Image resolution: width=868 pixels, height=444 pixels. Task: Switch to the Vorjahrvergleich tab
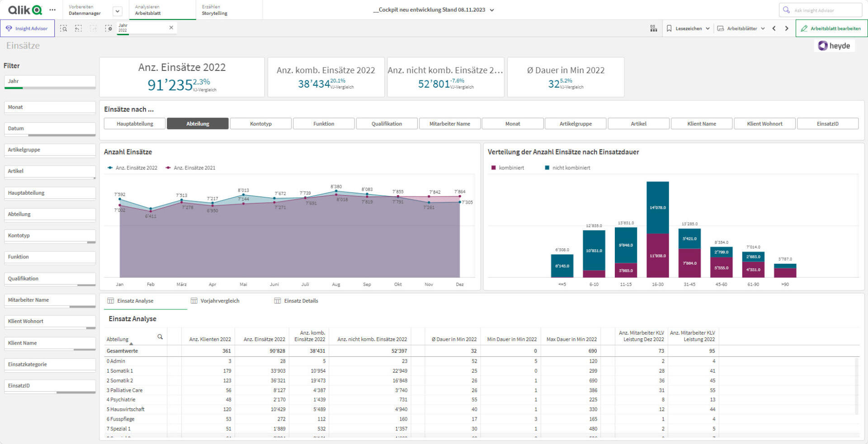click(215, 301)
